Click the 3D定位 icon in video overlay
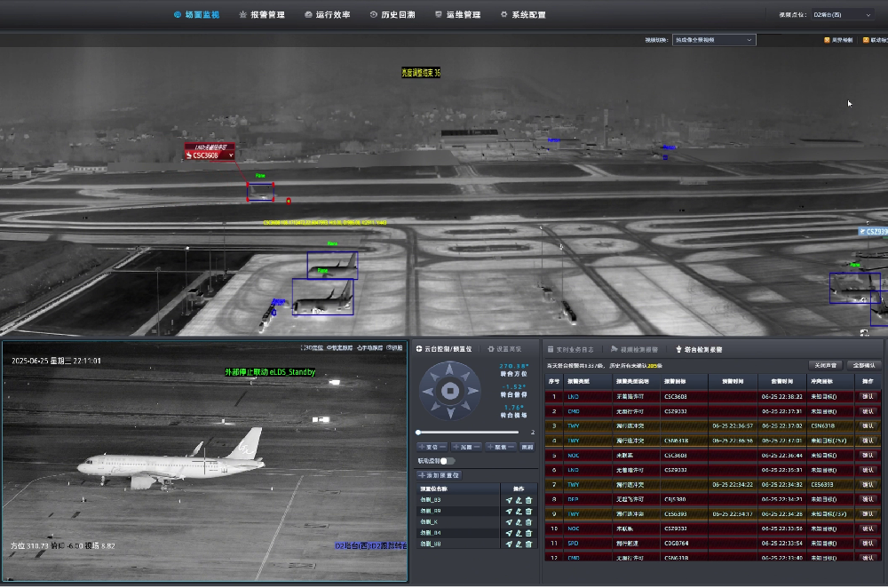This screenshot has height=588, width=888. (312, 347)
